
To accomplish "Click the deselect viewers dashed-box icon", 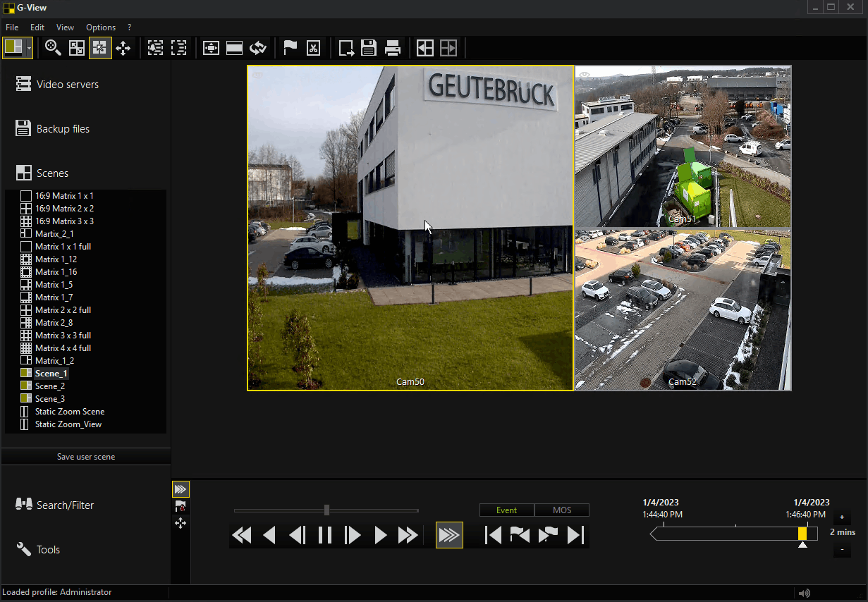I will (179, 48).
